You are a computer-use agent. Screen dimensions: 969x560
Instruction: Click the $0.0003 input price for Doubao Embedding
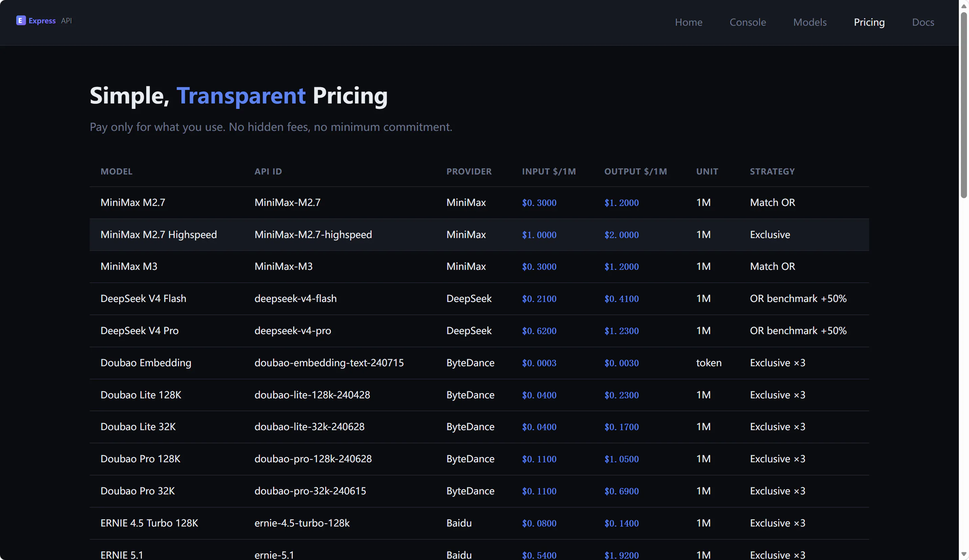(x=539, y=363)
